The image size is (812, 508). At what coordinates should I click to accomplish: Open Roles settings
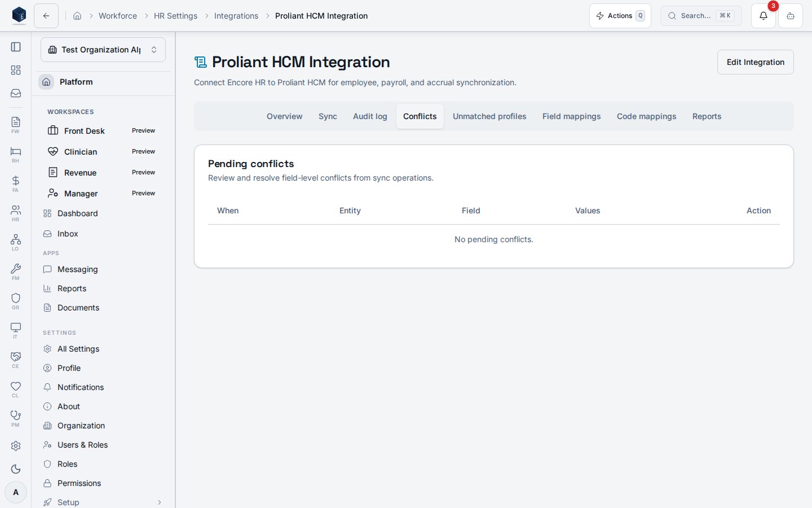pyautogui.click(x=103, y=464)
